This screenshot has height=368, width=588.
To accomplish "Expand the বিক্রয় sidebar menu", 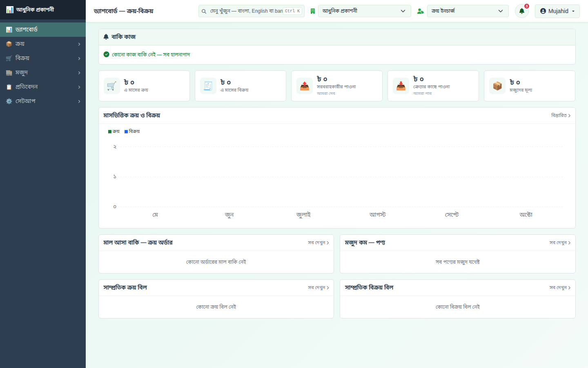I will click(43, 58).
